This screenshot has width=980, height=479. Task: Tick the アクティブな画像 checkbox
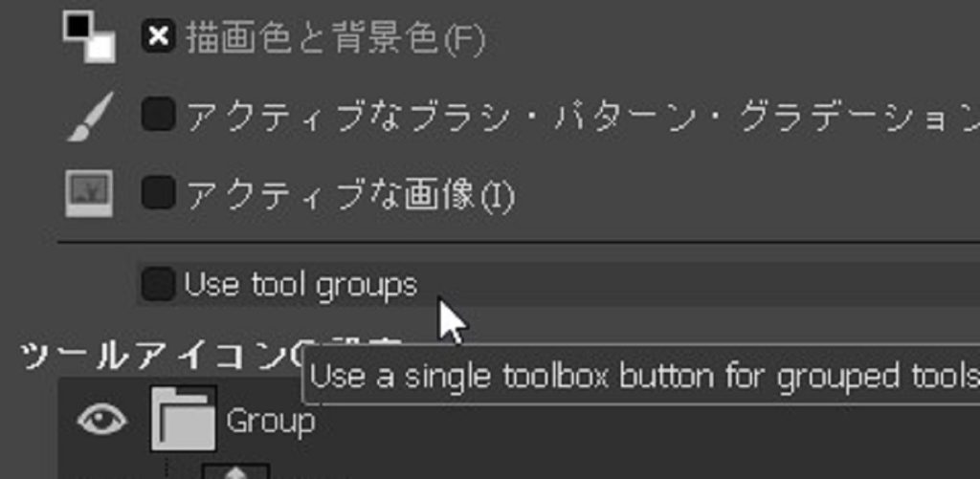click(x=158, y=194)
